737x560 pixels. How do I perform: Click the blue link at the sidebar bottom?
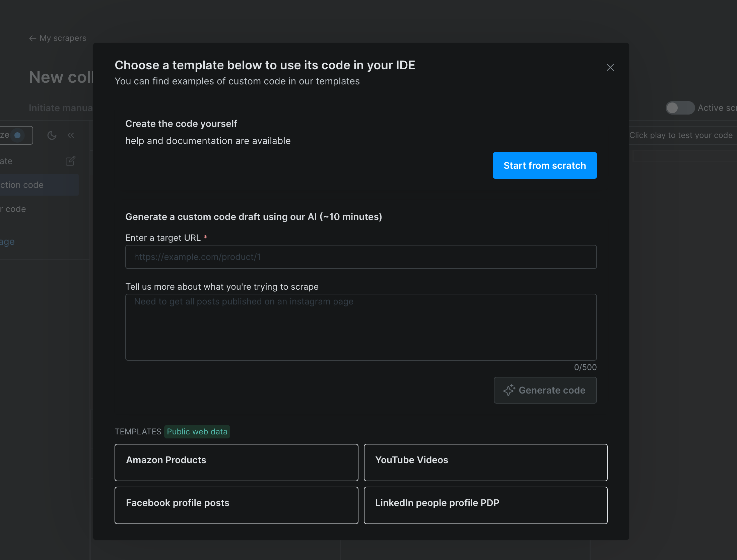pyautogui.click(x=7, y=241)
